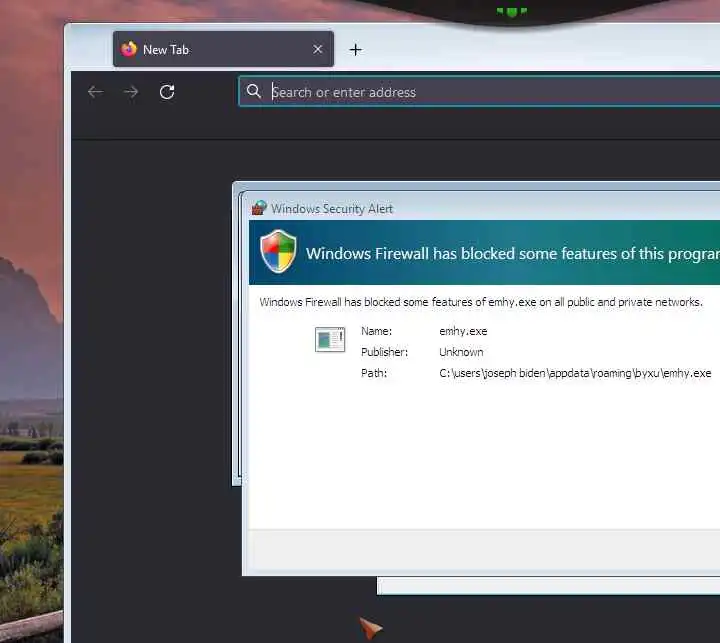This screenshot has width=720, height=643.
Task: Click the Windows Firewall shield icon
Action: click(278, 252)
